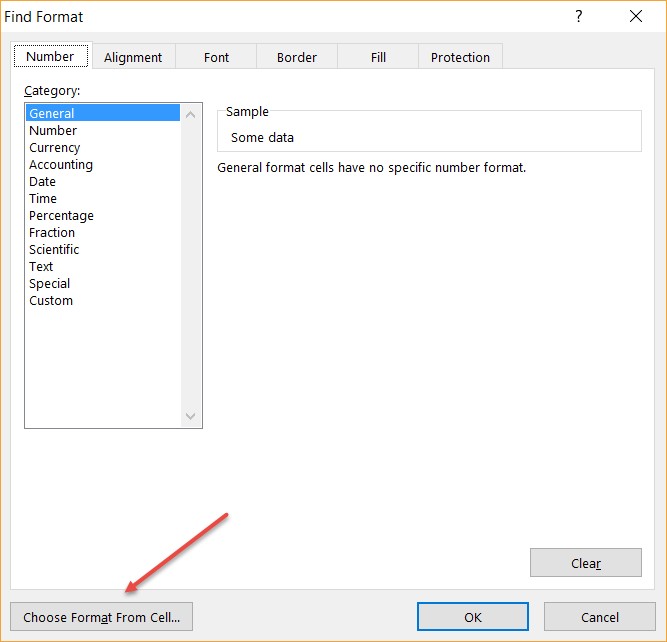Confirm with the OK button
The height and width of the screenshot is (642, 667).
coord(473,617)
